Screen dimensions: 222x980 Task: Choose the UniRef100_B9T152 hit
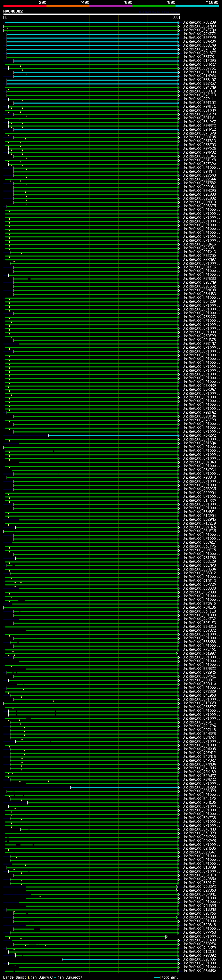(199, 103)
